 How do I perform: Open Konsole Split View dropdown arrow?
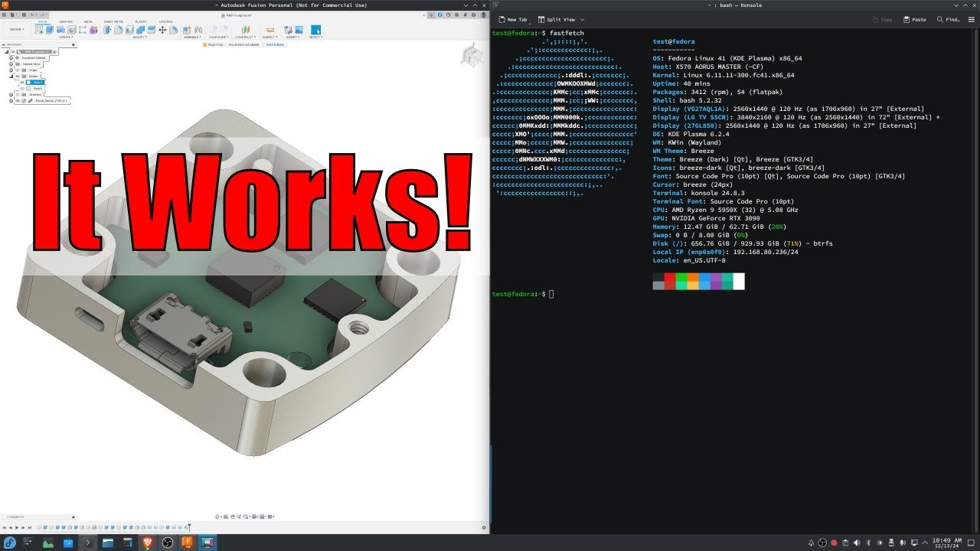(x=583, y=19)
